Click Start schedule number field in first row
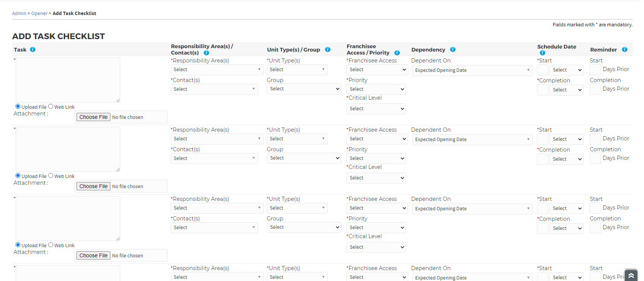Viewport: 644px width, 281px height. pos(543,70)
